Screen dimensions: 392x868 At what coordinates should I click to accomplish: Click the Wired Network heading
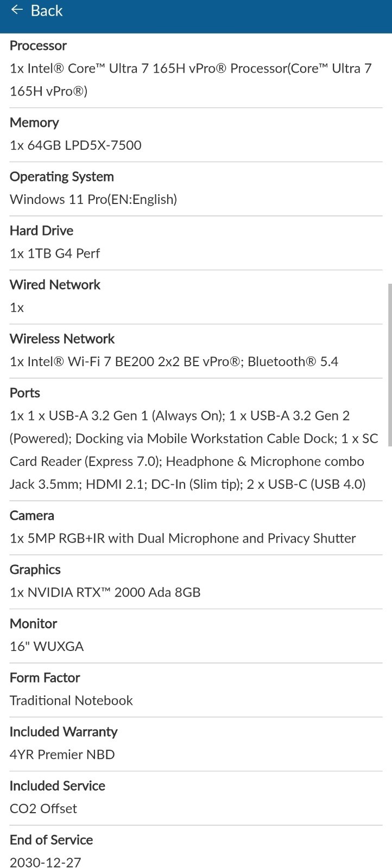55,285
